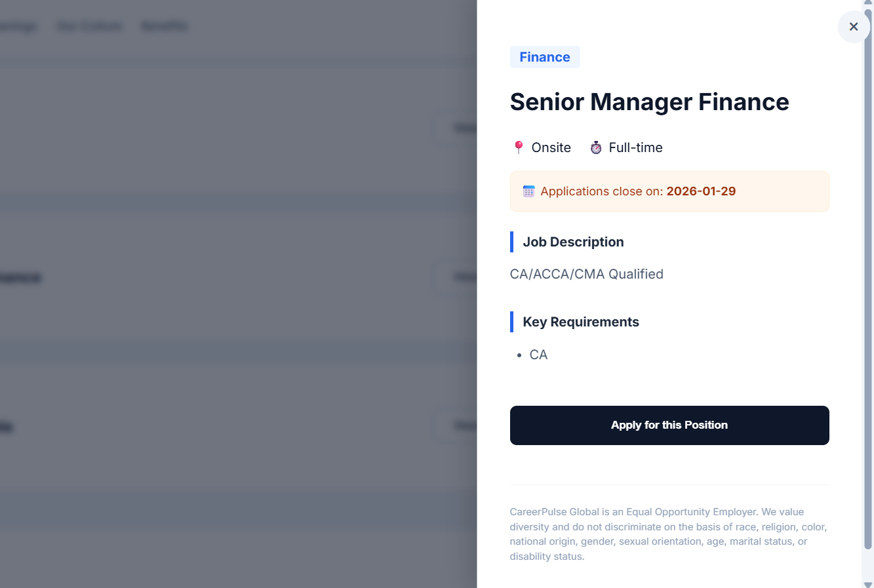The width and height of the screenshot is (874, 588).
Task: Click the Onsite location label
Action: click(x=551, y=147)
